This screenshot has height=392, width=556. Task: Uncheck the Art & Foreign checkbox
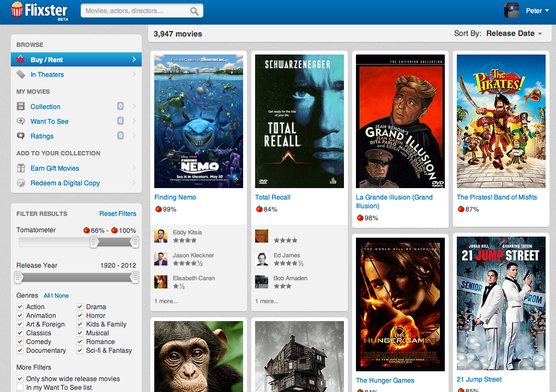20,324
